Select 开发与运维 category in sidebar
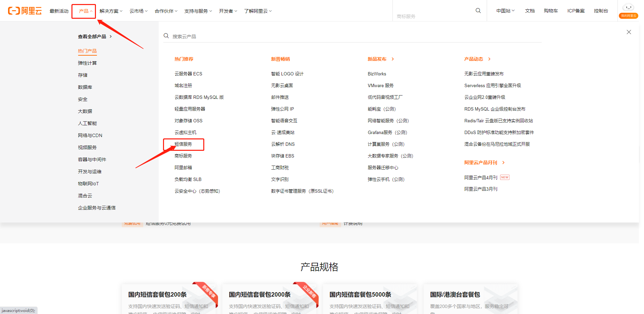Viewport: 644px width, 314px height. click(x=90, y=172)
